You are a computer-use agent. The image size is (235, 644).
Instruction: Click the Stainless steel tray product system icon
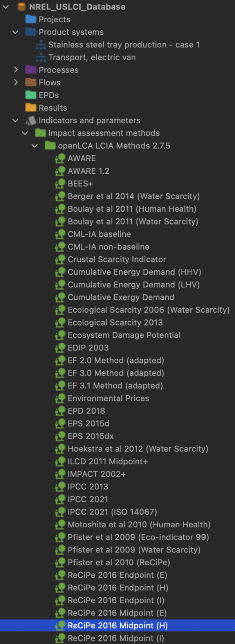coord(41,45)
